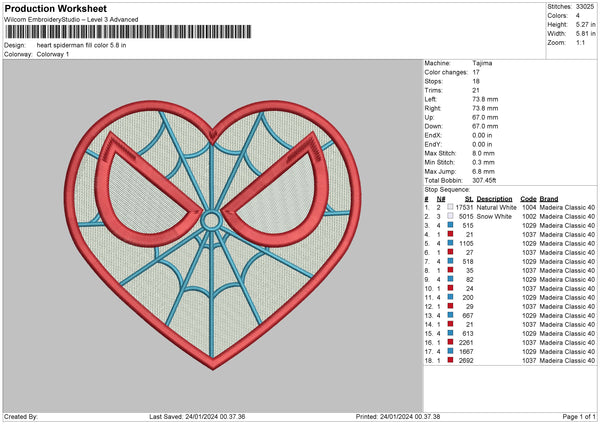The height and width of the screenshot is (424, 600).
Task: Click the Max Jump value 6.8 mm
Action: (484, 171)
